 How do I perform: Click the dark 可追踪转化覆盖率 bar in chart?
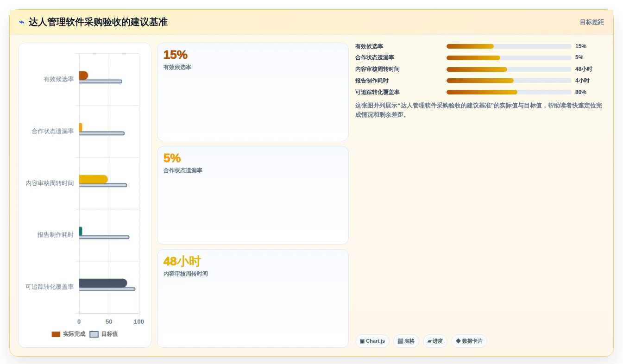[x=103, y=283]
